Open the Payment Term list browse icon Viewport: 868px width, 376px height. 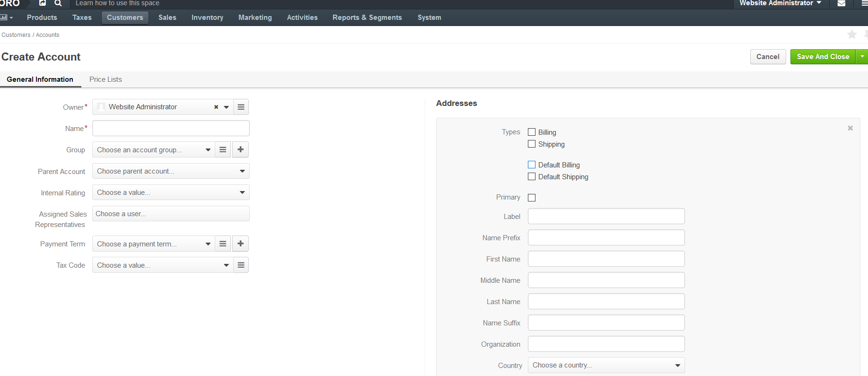tap(223, 244)
